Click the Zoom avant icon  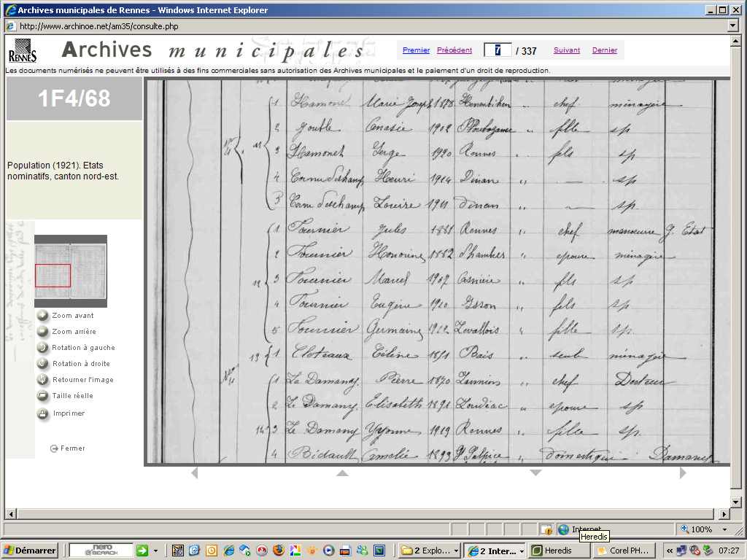click(x=43, y=316)
